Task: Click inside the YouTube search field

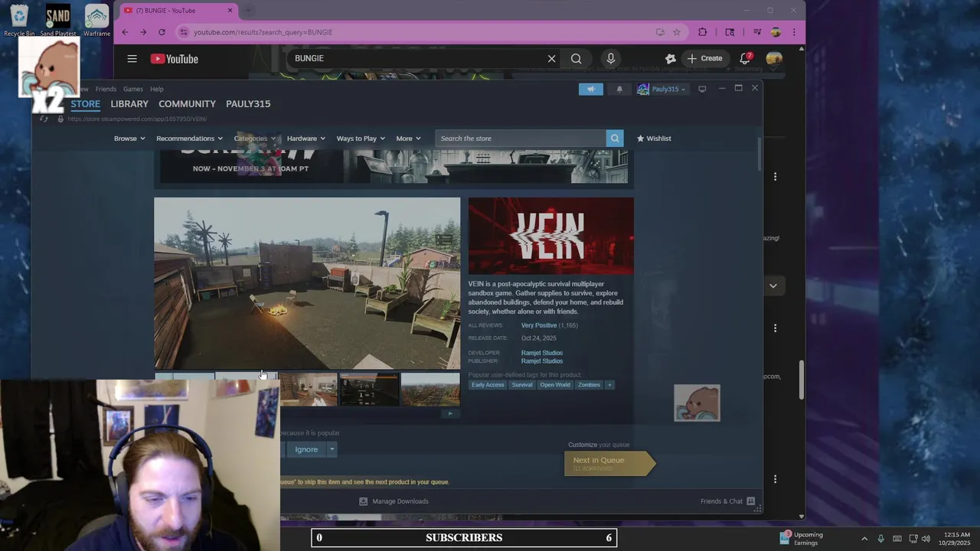Action: tap(417, 59)
